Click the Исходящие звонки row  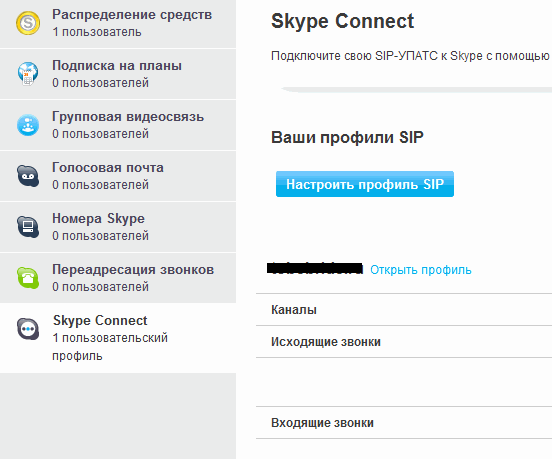404,342
